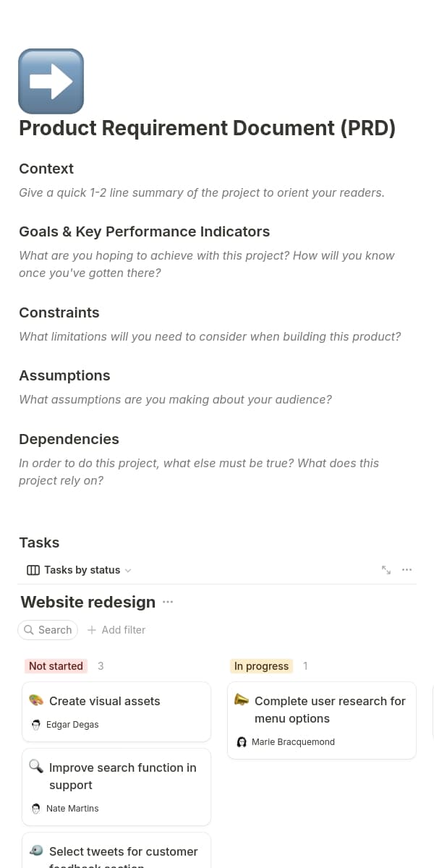Click the plus icon next to Add filter
434x868 pixels.
coord(92,630)
